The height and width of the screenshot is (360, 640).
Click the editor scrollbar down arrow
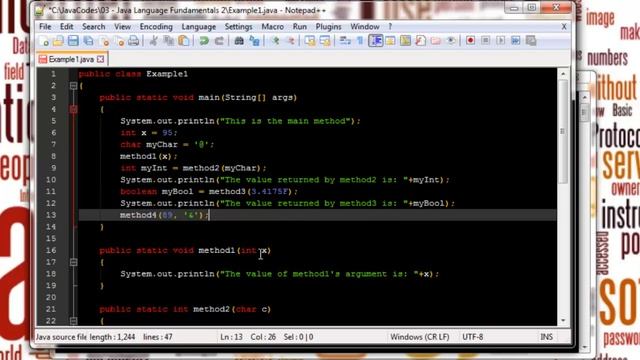tap(563, 320)
